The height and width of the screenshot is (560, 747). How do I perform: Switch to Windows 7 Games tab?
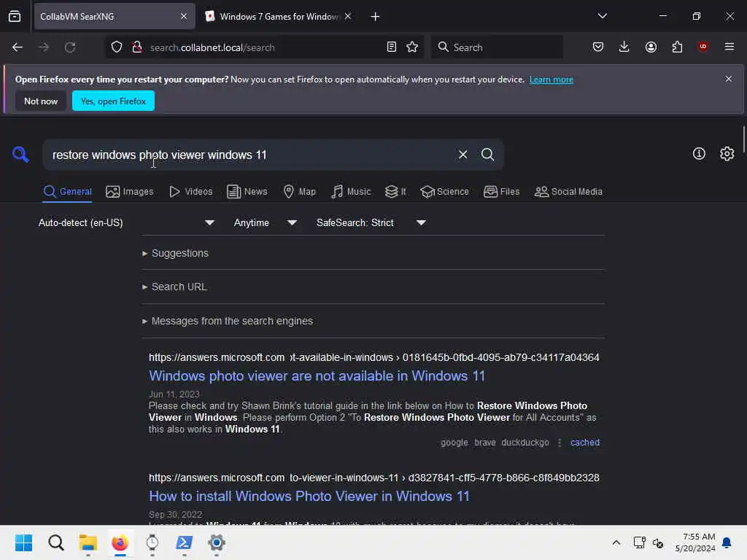point(279,17)
